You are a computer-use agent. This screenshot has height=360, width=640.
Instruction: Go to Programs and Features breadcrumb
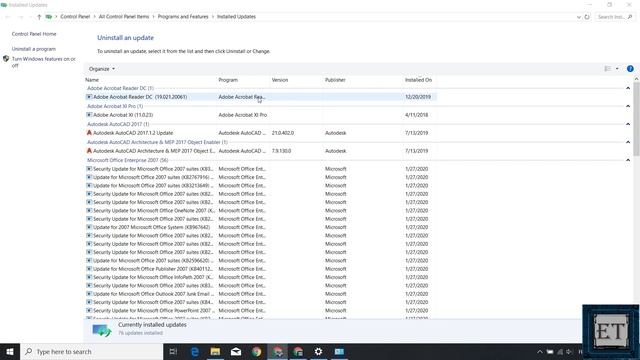pyautogui.click(x=183, y=17)
